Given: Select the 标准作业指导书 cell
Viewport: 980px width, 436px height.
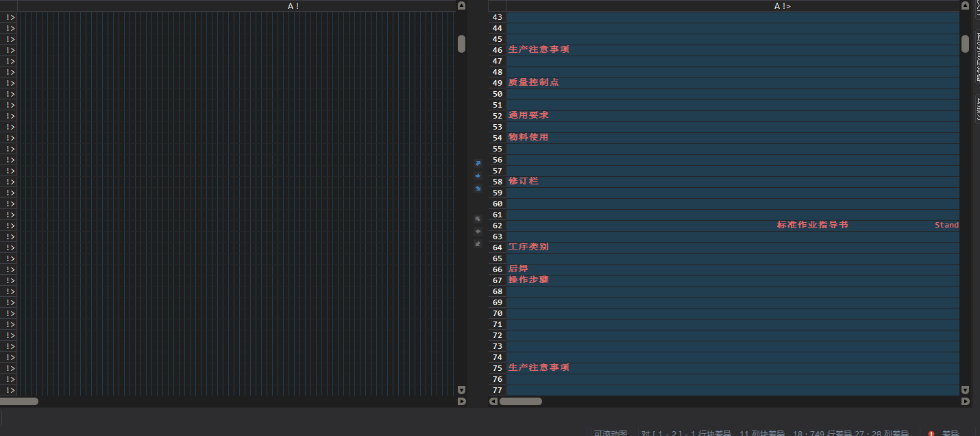Looking at the screenshot, I should 813,226.
